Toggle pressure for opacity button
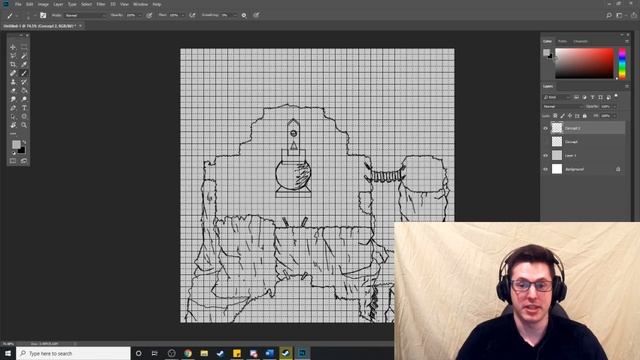The width and height of the screenshot is (640, 360). (x=149, y=15)
